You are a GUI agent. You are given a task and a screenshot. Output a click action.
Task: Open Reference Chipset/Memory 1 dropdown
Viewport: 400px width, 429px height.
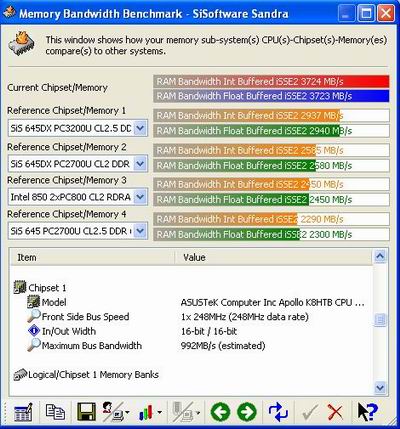tap(140, 128)
